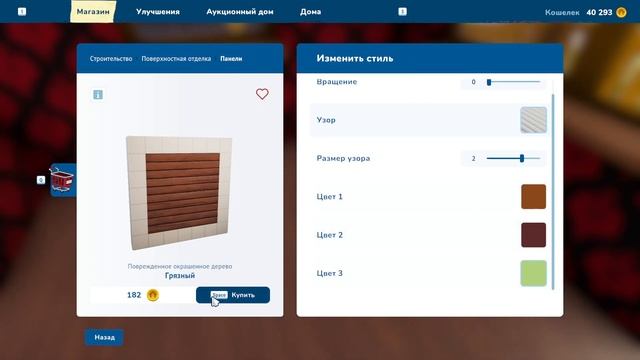Open the Магазин tab
640x360 pixels.
click(93, 12)
